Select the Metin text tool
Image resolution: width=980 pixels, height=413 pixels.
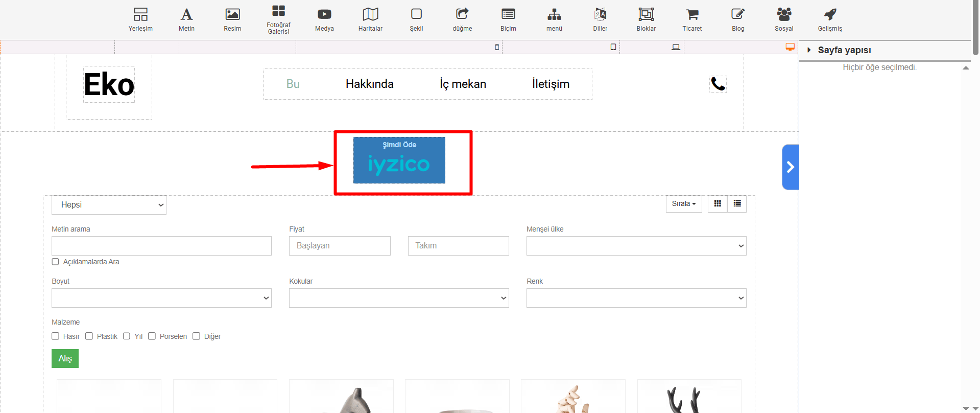pyautogui.click(x=186, y=19)
